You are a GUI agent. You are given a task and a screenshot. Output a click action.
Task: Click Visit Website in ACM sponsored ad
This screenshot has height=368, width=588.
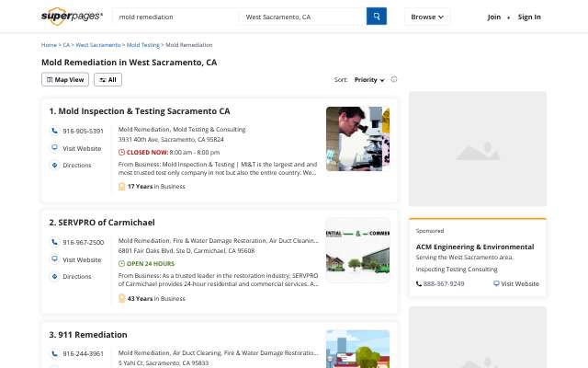coord(520,284)
